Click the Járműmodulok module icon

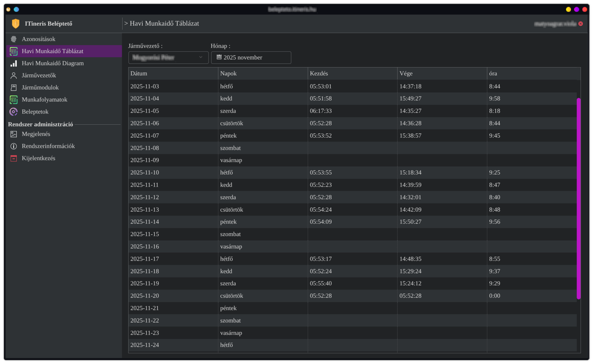pyautogui.click(x=14, y=88)
